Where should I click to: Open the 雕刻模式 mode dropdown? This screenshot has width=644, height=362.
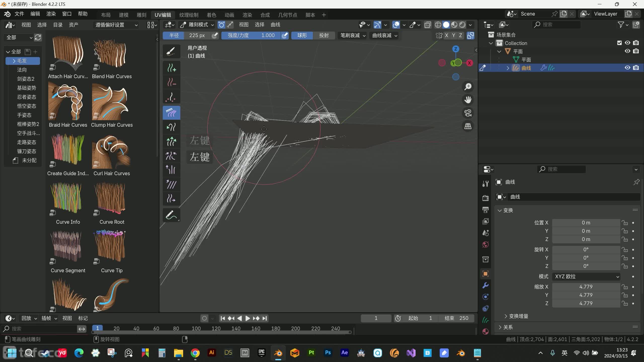pos(197,25)
